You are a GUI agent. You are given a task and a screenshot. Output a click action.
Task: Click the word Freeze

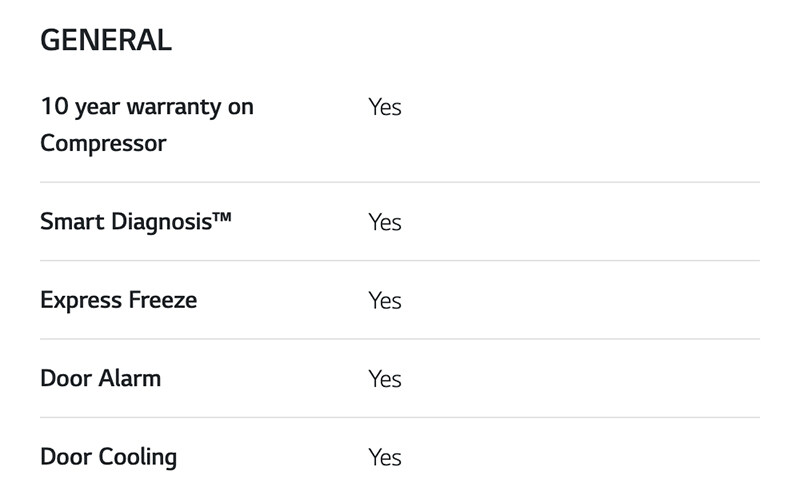161,300
